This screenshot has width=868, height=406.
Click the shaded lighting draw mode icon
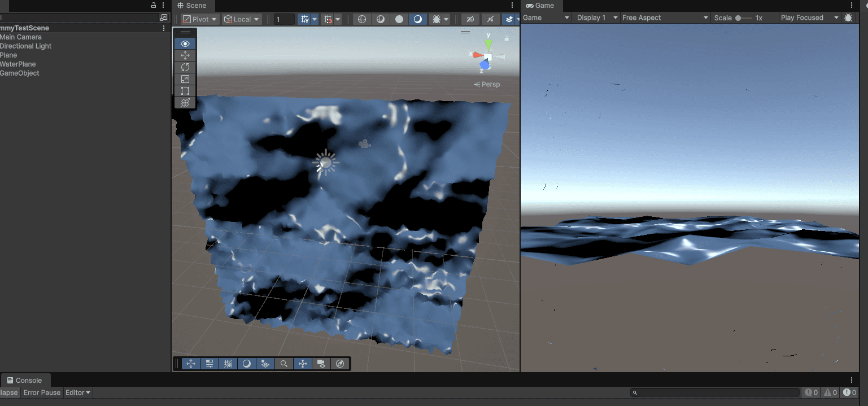[x=418, y=19]
